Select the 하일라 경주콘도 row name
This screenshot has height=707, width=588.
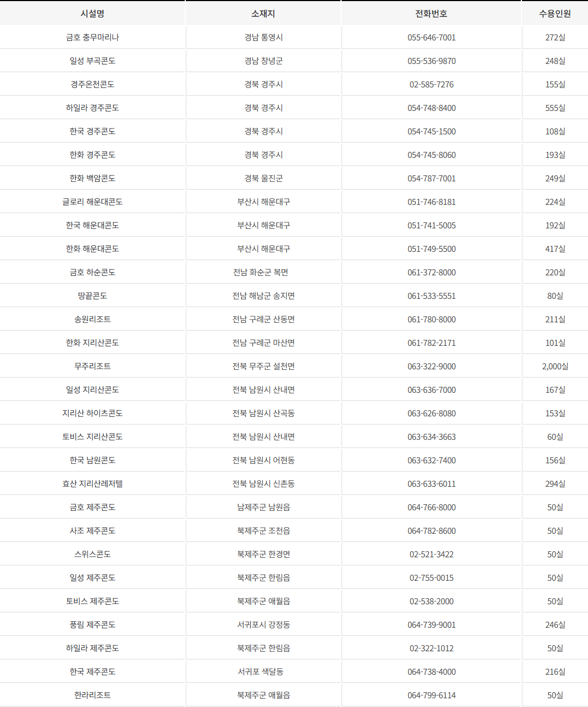pyautogui.click(x=92, y=108)
